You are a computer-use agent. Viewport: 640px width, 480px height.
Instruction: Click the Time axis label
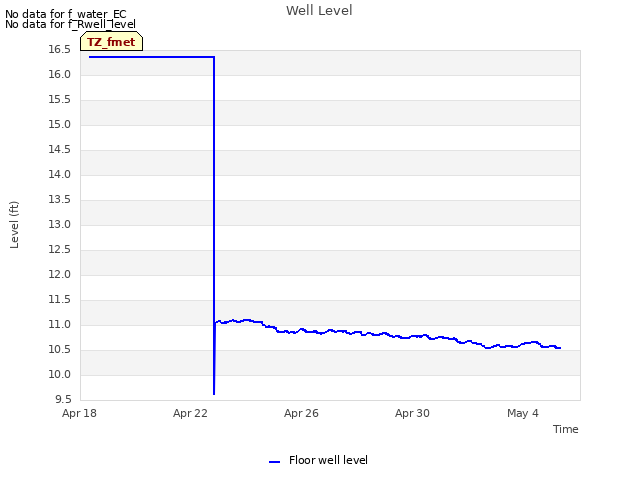click(565, 429)
